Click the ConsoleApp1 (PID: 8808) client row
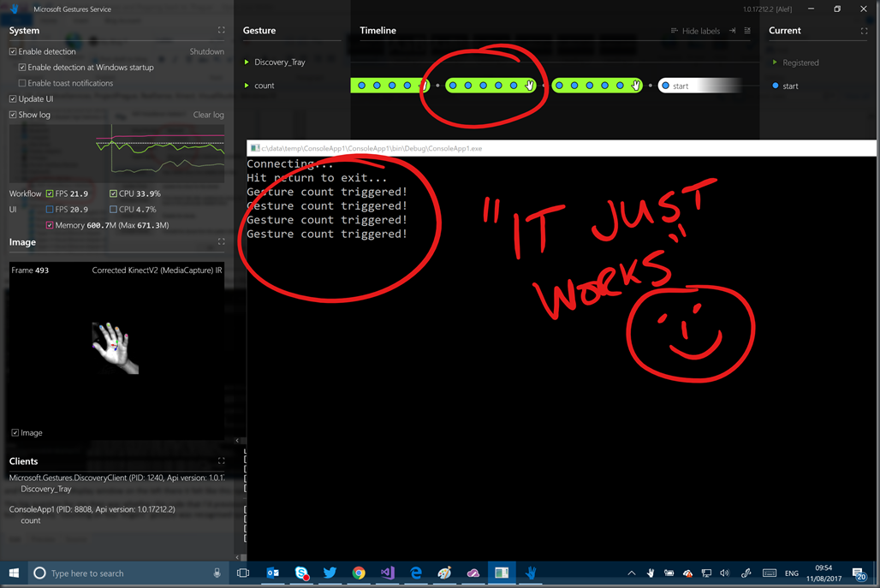 [x=92, y=509]
